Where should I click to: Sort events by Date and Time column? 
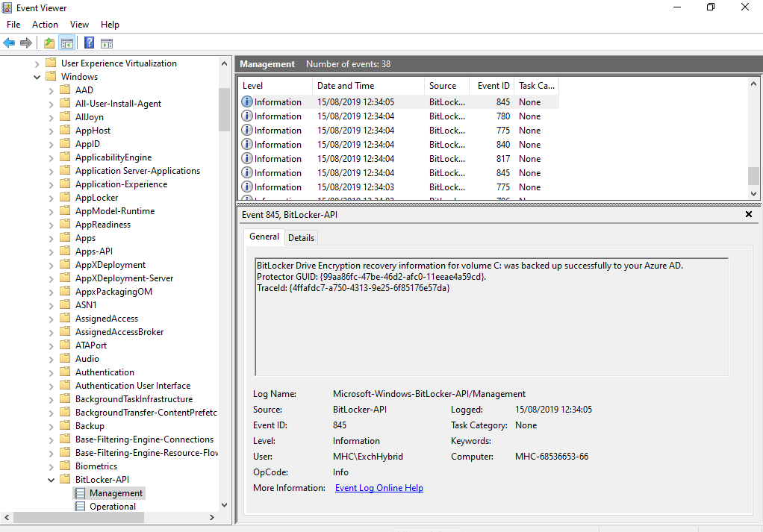[346, 85]
